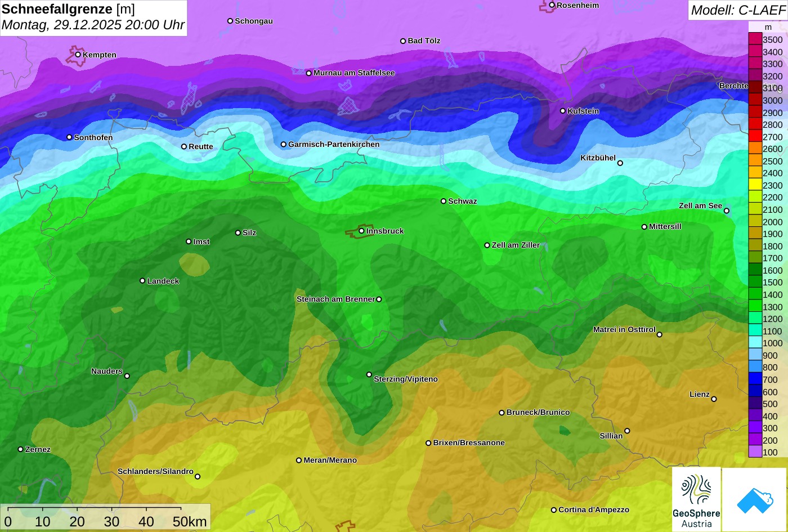Click the 1000 m cyan legend swatch

pos(755,343)
